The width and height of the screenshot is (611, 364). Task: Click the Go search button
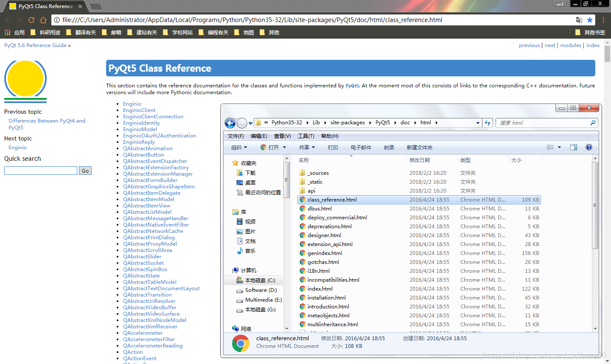(85, 171)
